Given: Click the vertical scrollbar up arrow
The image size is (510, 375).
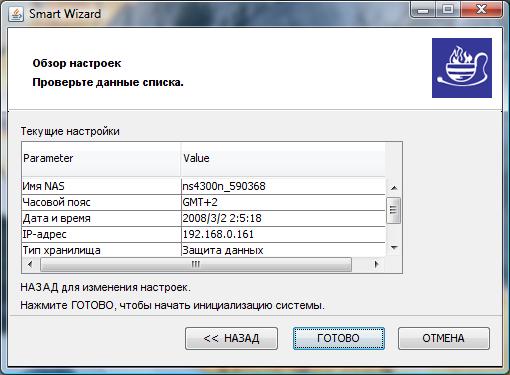Looking at the screenshot, I should click(x=394, y=188).
